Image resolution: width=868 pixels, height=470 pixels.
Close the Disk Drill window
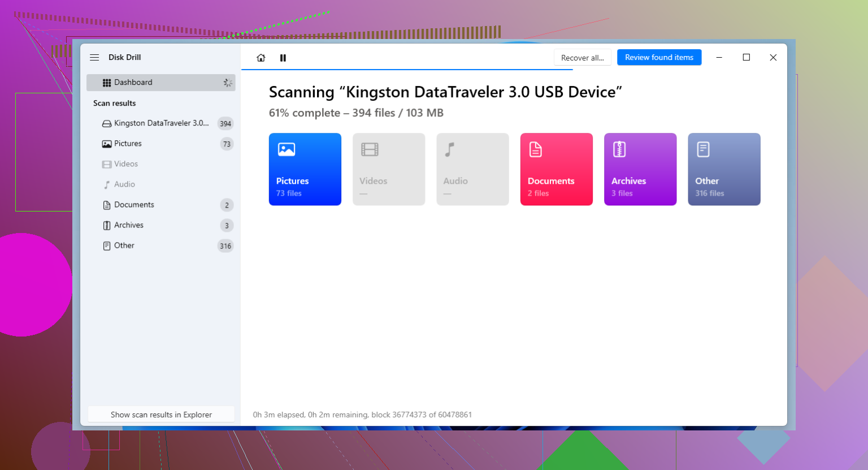click(773, 58)
